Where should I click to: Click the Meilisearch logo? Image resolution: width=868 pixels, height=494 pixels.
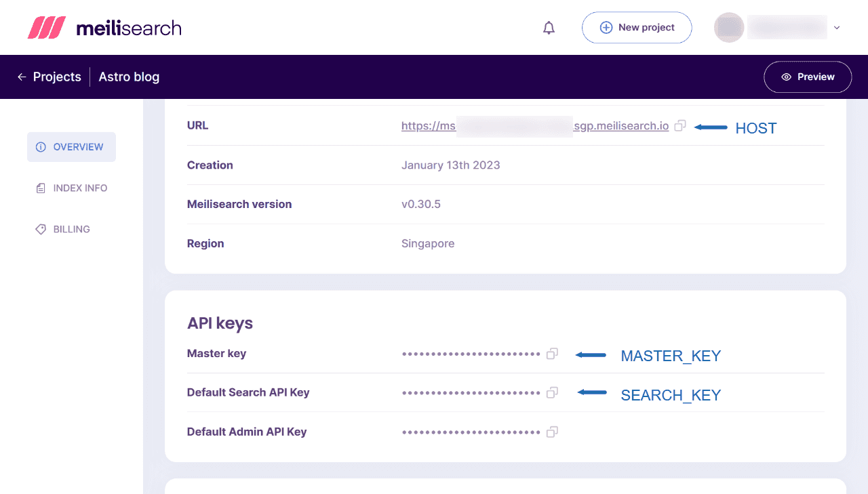[x=105, y=27]
